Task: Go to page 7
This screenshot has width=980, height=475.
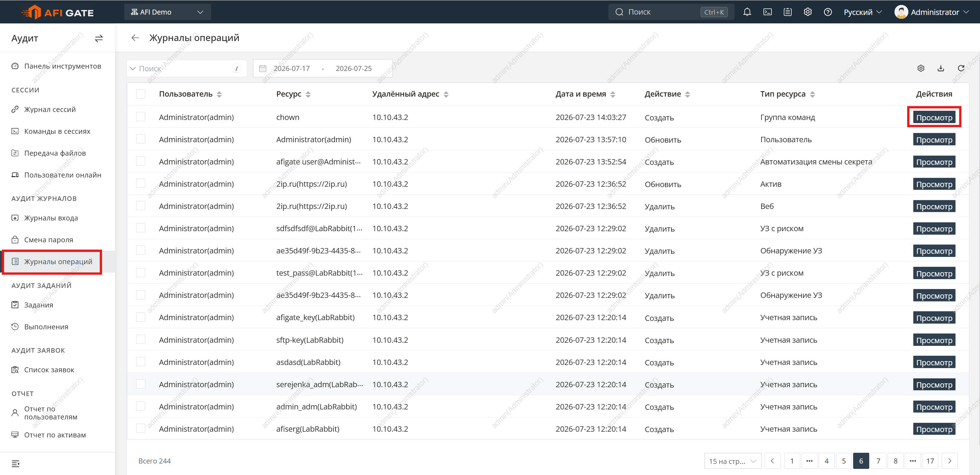Action: [x=878, y=461]
